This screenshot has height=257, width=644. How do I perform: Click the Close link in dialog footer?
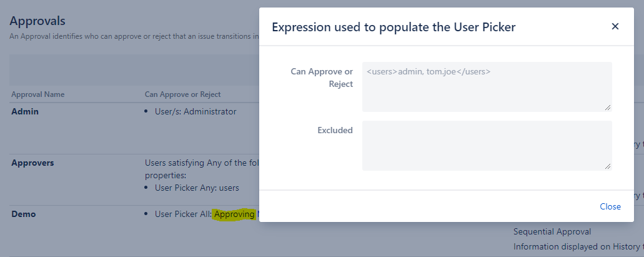[x=610, y=206]
